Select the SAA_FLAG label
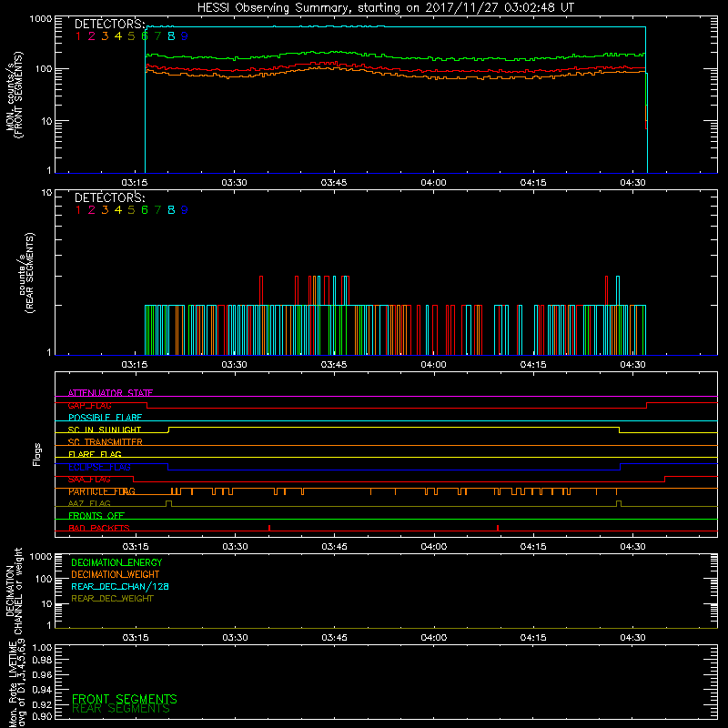Viewport: 728px width, 728px height. [89, 480]
